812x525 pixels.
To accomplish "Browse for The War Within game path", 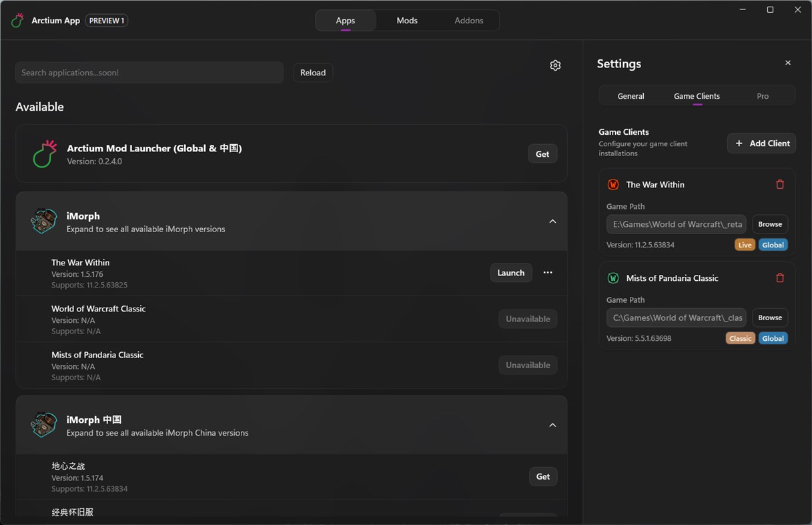I will [x=769, y=223].
